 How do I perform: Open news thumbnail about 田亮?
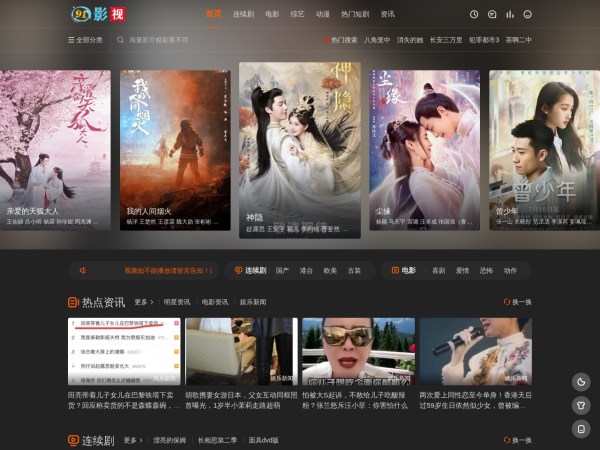click(124, 351)
